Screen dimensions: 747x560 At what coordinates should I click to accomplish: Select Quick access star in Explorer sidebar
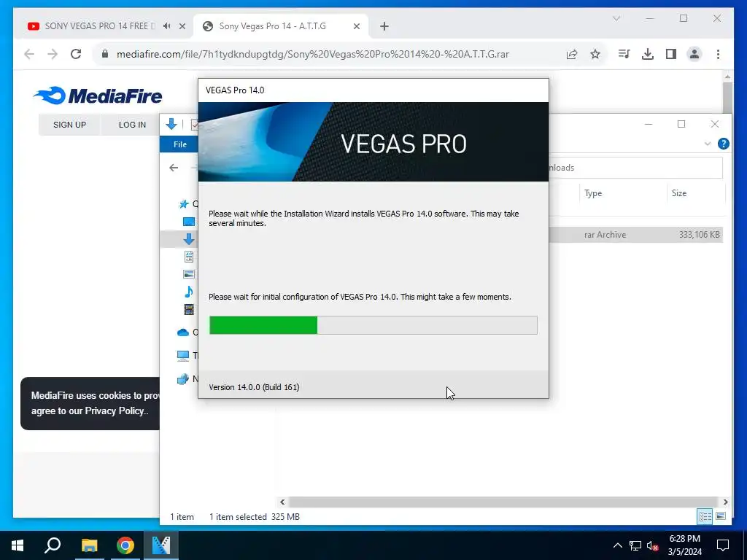pos(184,204)
